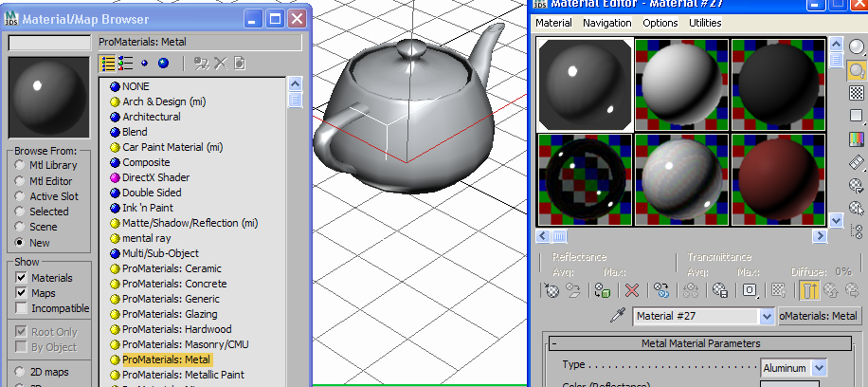This screenshot has width=868, height=387.
Task: Select Mtl Library radio button
Action: pos(20,165)
